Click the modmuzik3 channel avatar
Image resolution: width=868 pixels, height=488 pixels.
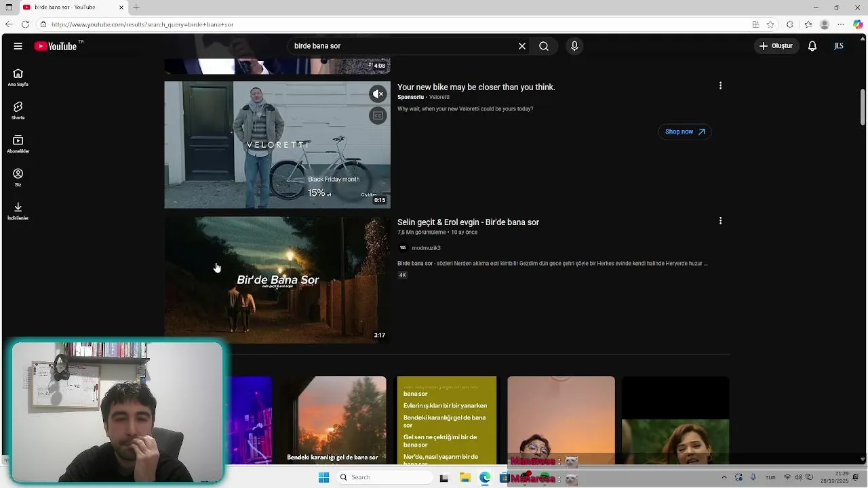[403, 248]
